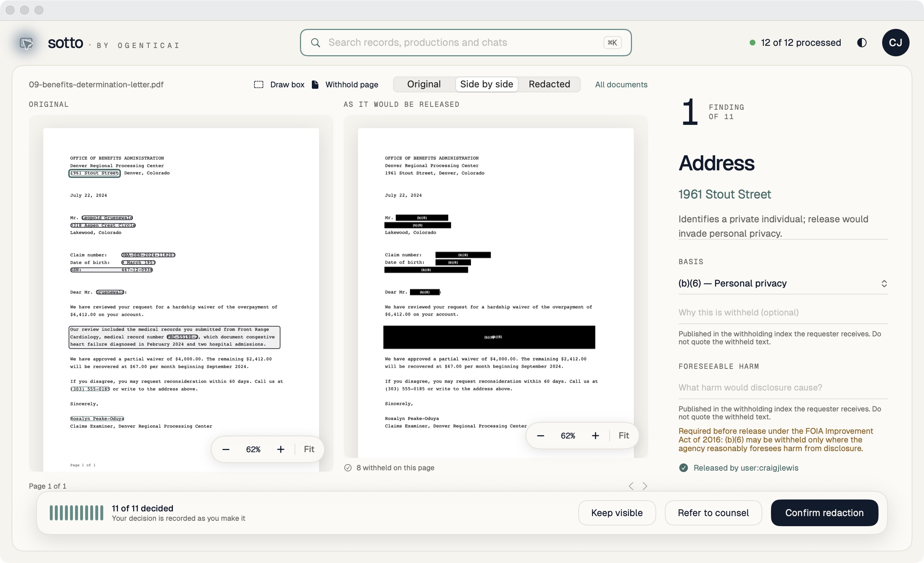Click the redacted claim number bar
924x563 pixels.
coord(463,255)
